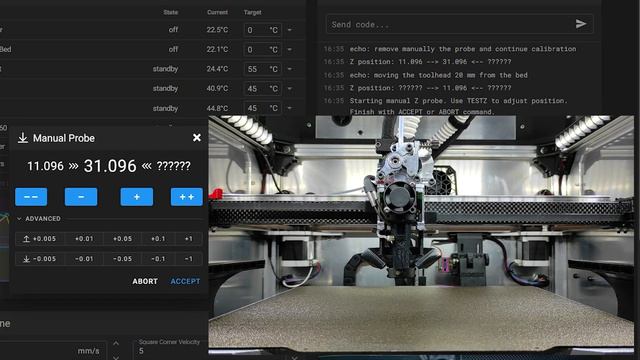
Task: Click target field for 22.5°C row
Action: [262, 30]
